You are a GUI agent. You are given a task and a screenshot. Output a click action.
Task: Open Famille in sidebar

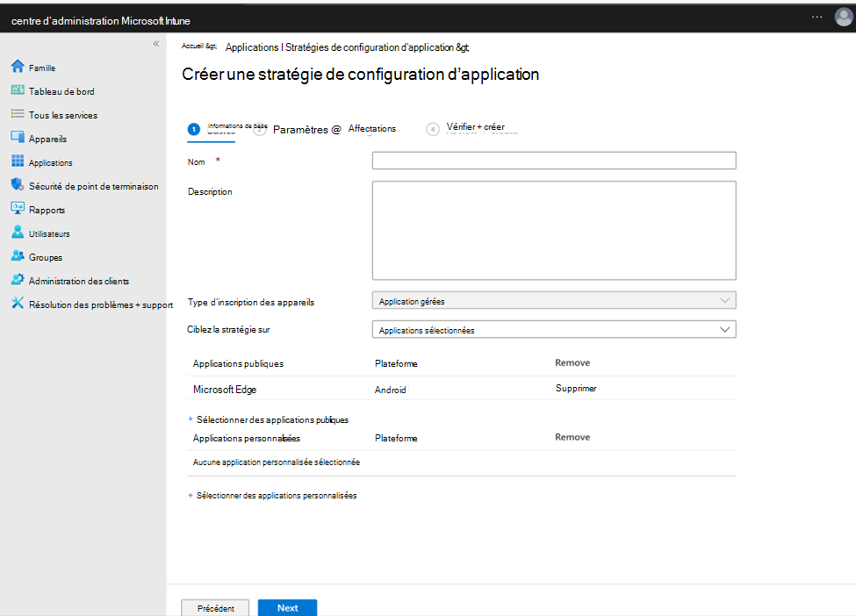pos(41,68)
